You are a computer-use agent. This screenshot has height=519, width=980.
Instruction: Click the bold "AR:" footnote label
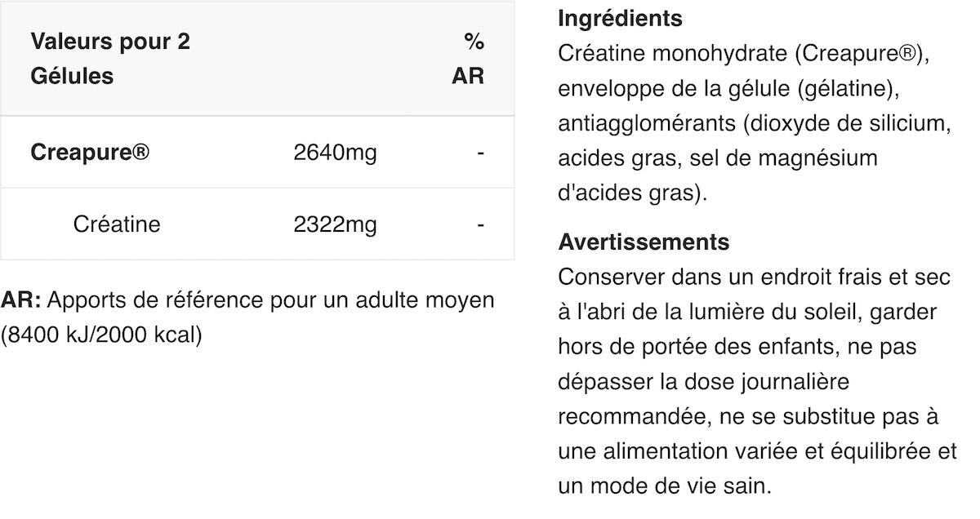pos(20,300)
